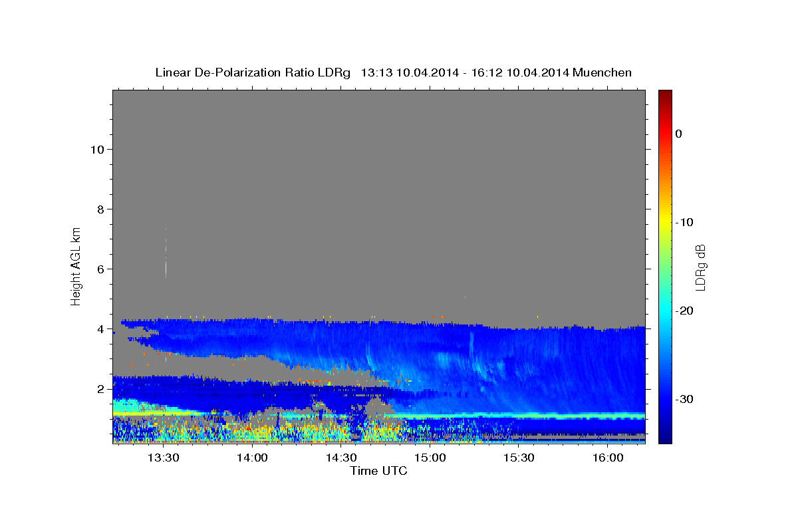Image resolution: width=798 pixels, height=532 pixels.
Task: Click the 16:00 time tick label
Action: tap(608, 458)
